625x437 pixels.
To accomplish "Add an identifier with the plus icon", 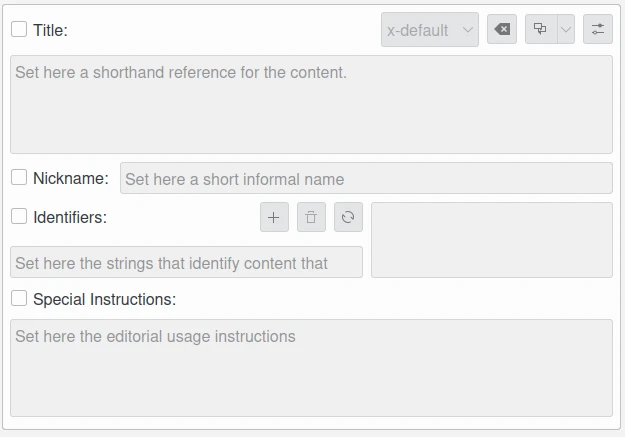I will (274, 217).
